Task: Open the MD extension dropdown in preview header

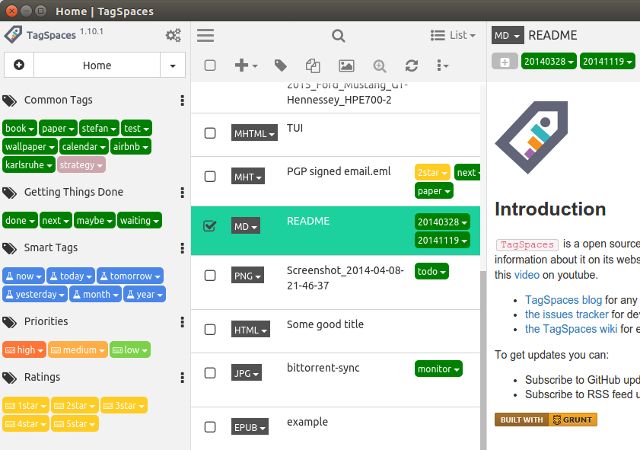Action: click(507, 36)
